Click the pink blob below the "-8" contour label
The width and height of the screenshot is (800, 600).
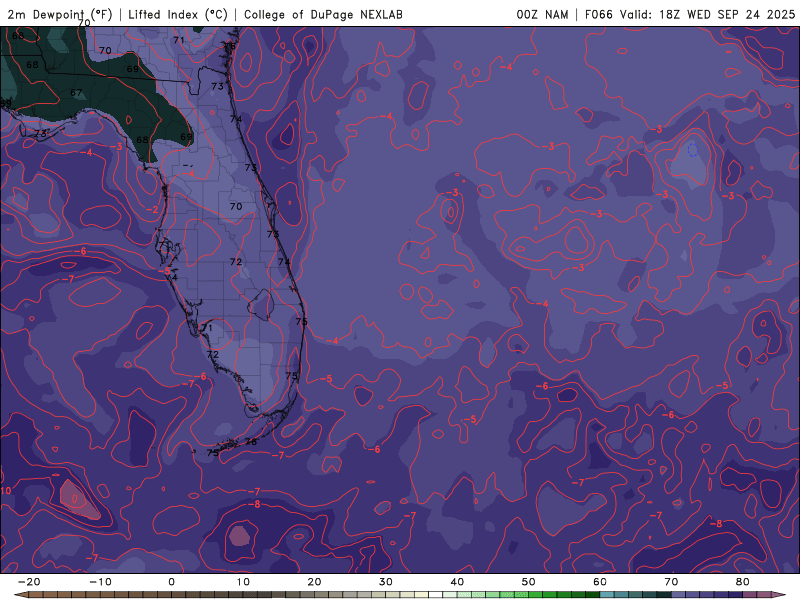point(239,536)
